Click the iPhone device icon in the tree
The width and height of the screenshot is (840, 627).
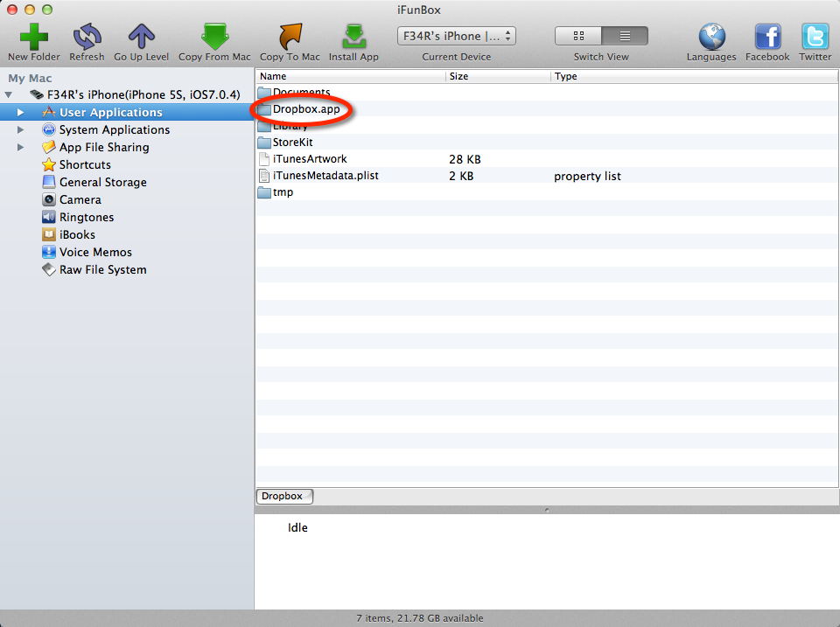37,94
